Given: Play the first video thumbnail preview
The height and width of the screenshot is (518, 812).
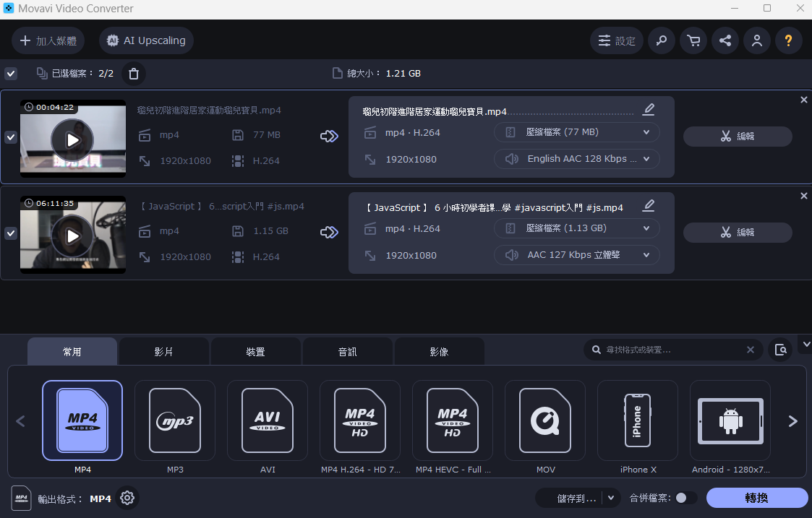Looking at the screenshot, I should pyautogui.click(x=72, y=139).
